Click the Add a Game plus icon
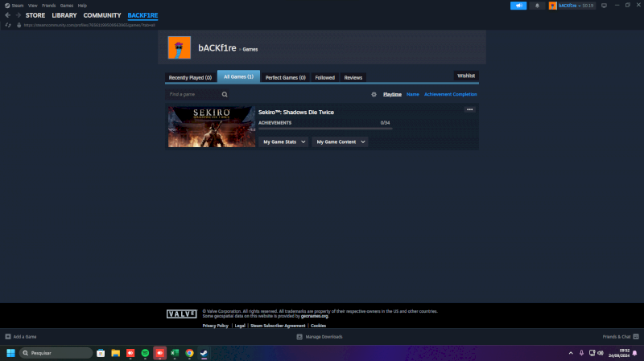Viewport: 644px width, 361px height. tap(8, 337)
